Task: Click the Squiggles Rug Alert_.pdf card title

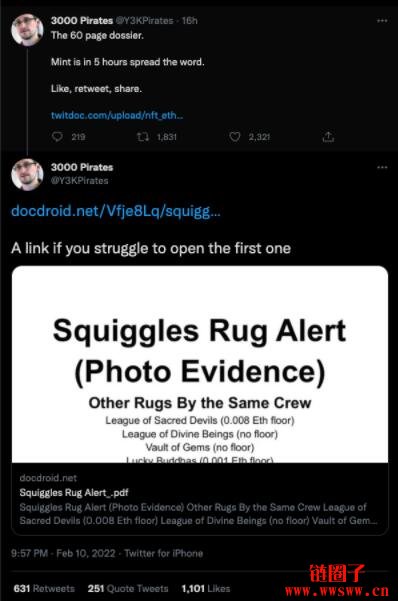Action: tap(74, 493)
